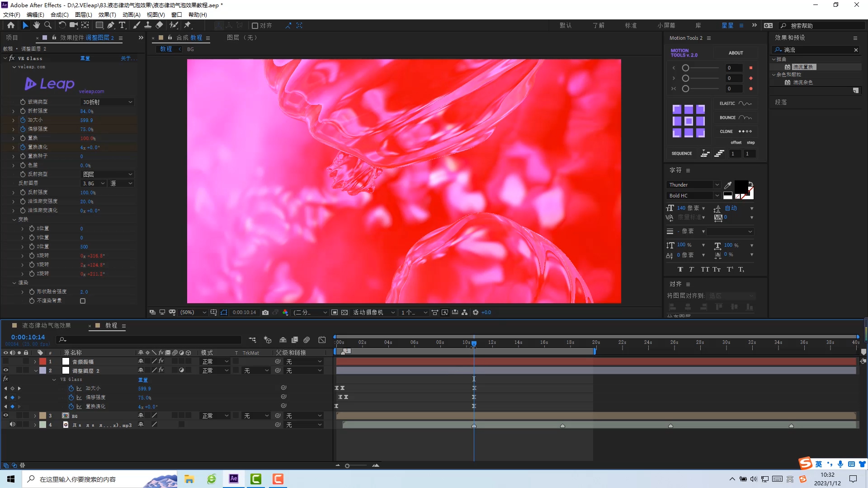Expand layer 3 BG in timeline
The image size is (868, 488).
[35, 416]
